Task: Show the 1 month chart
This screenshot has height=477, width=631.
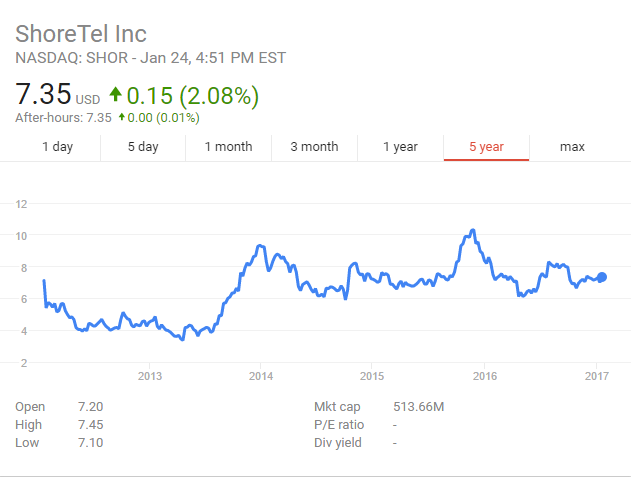Action: point(228,147)
